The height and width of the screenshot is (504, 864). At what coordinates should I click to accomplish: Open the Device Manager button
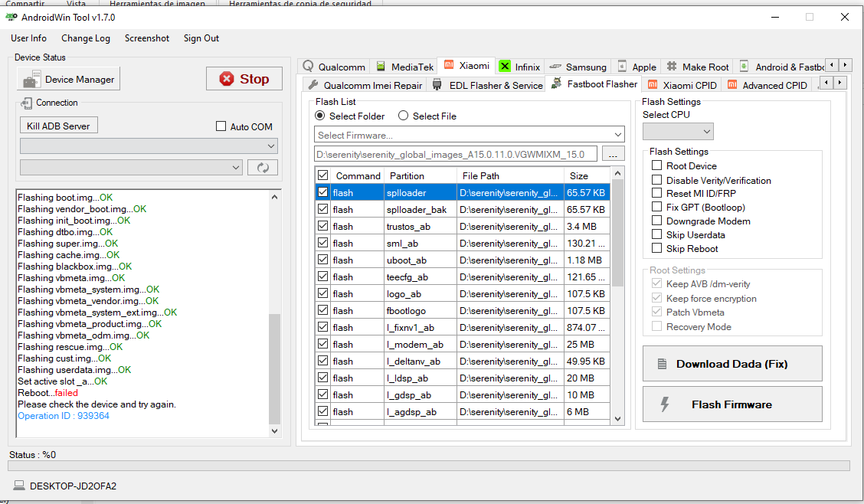pos(68,80)
